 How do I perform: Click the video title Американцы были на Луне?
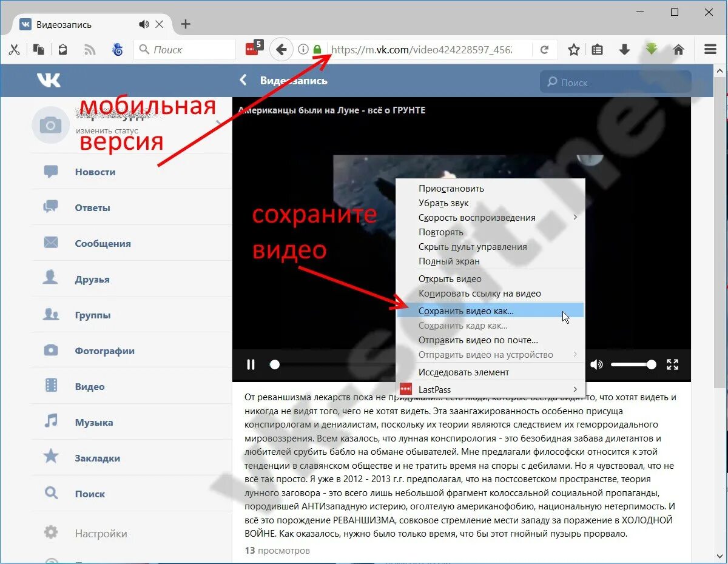click(332, 110)
